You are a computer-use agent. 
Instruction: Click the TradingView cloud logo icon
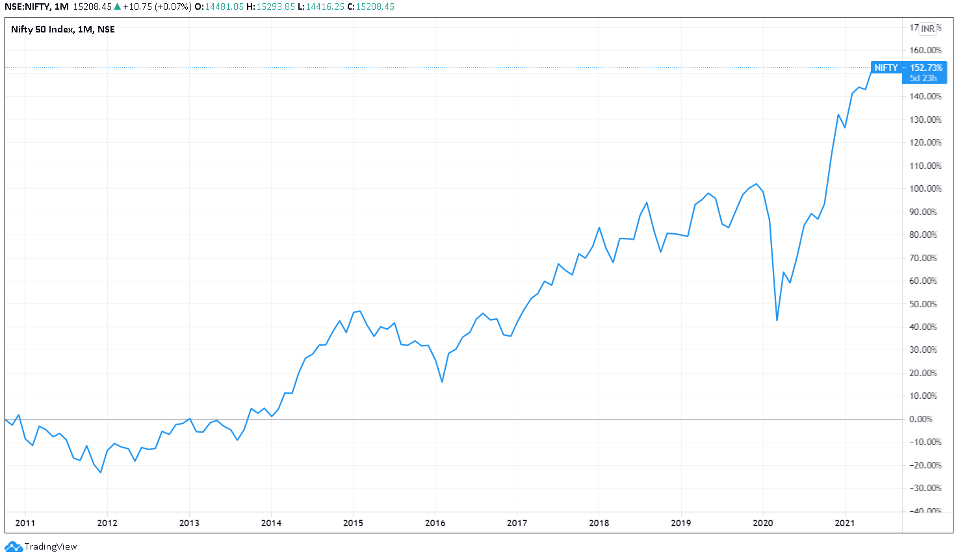(x=14, y=546)
